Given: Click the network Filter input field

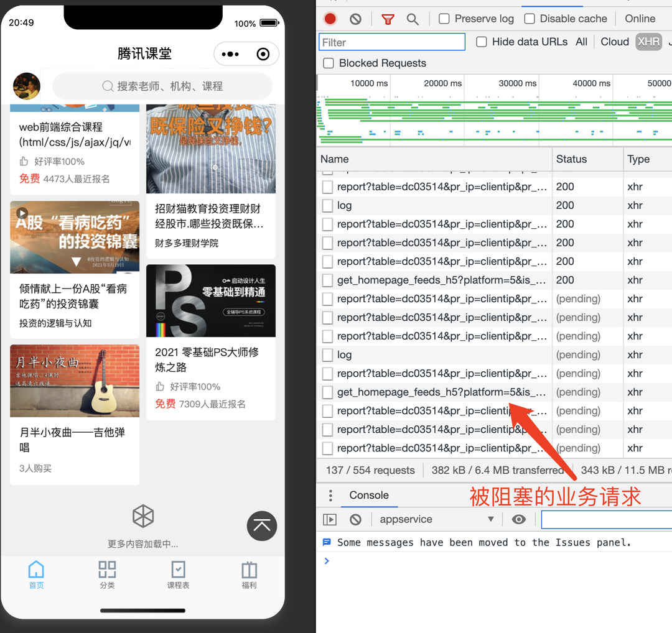Looking at the screenshot, I should 392,42.
